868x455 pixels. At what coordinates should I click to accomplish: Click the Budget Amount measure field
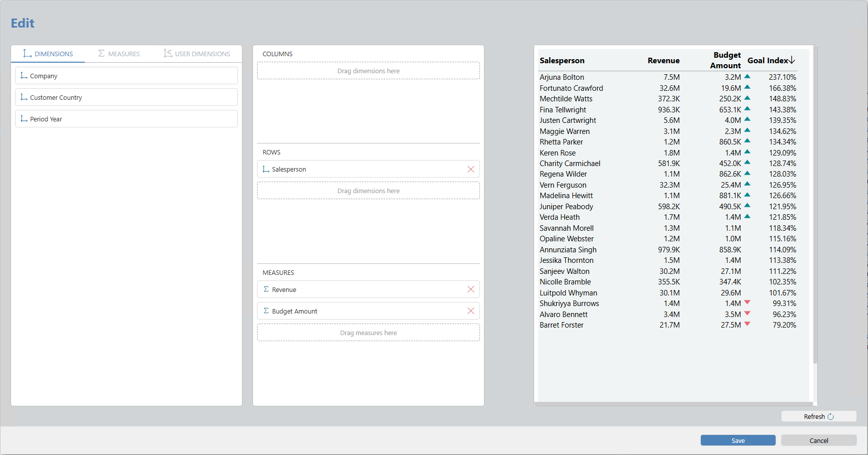point(368,311)
